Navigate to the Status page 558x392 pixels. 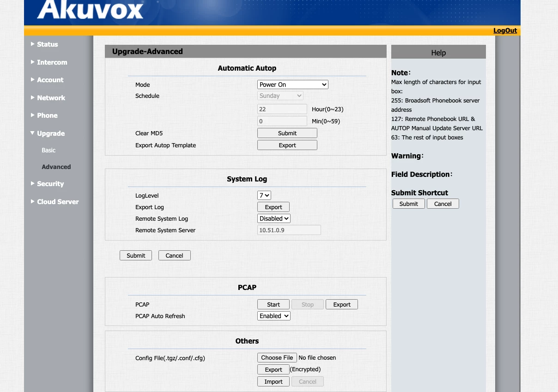47,44
